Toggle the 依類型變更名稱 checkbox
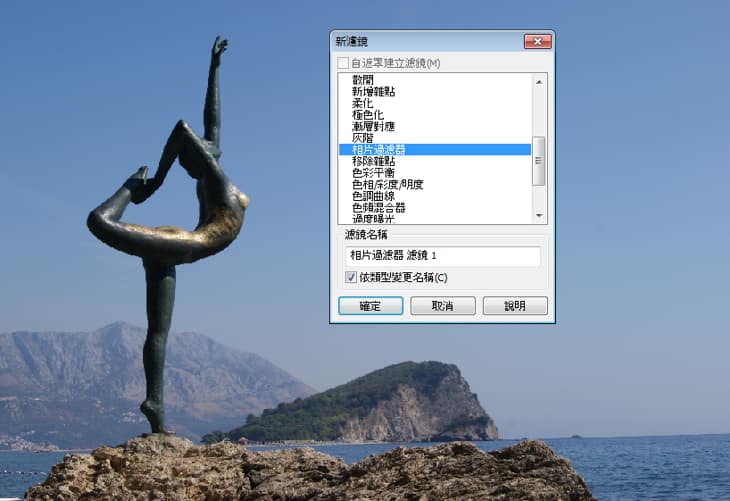The width and height of the screenshot is (730, 501). pos(351,277)
